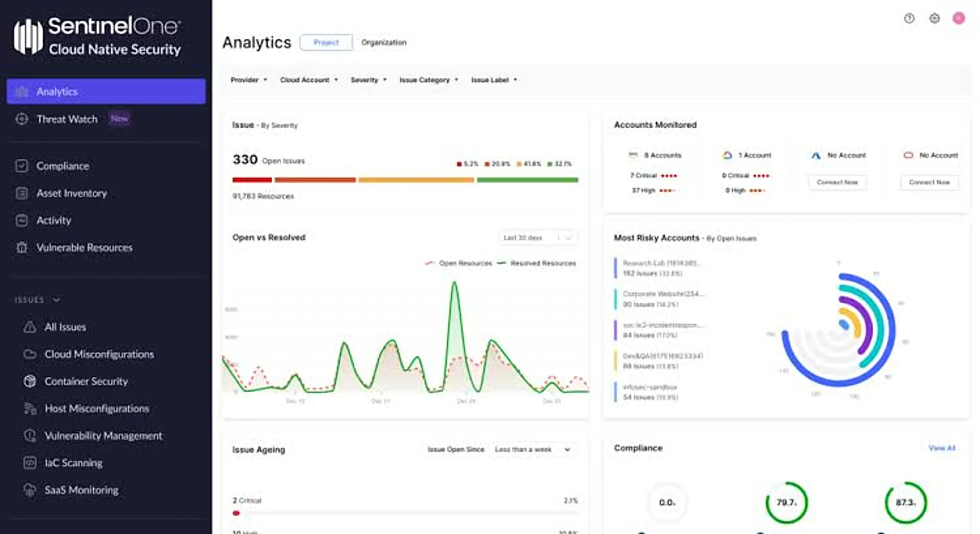Switch to the Organization tab
980x534 pixels.
[x=384, y=42]
